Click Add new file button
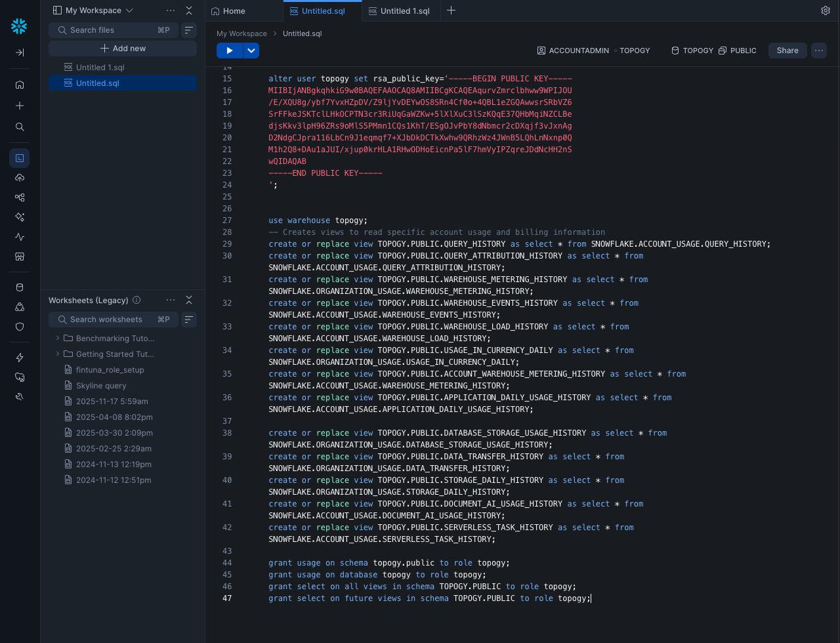This screenshot has height=643, width=840. (123, 49)
